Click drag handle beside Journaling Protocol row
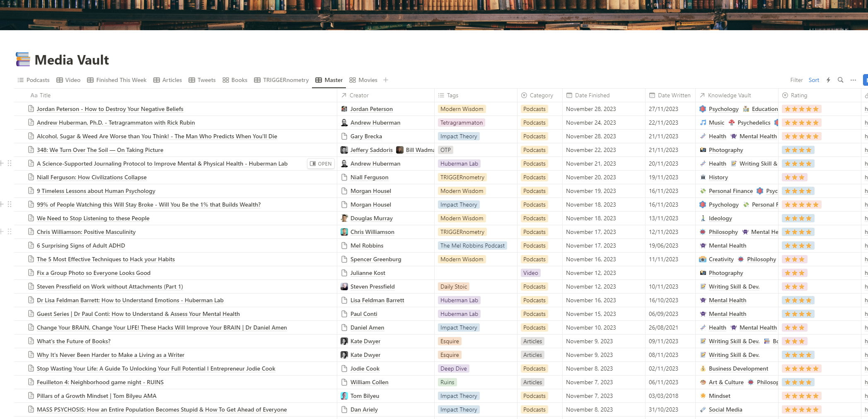The image size is (868, 419). point(10,164)
